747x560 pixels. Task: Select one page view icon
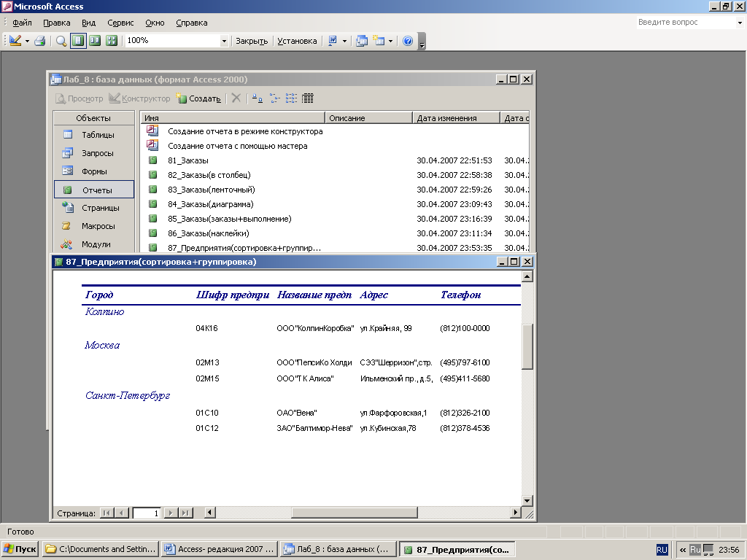click(x=77, y=41)
